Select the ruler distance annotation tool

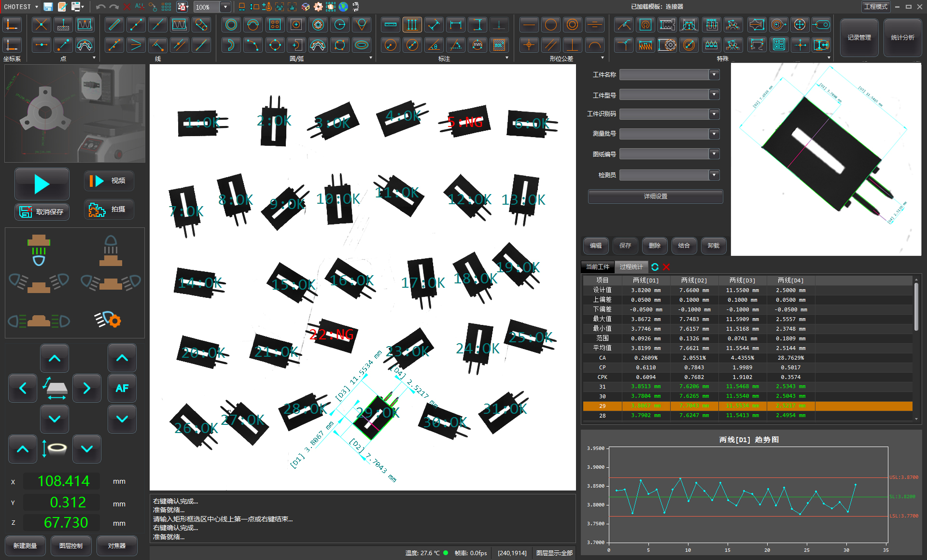tap(391, 25)
